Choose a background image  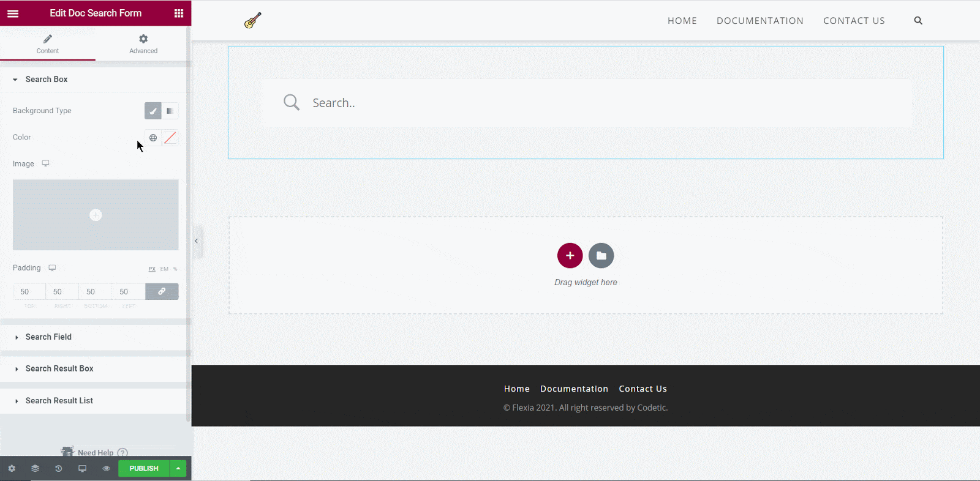tap(96, 215)
